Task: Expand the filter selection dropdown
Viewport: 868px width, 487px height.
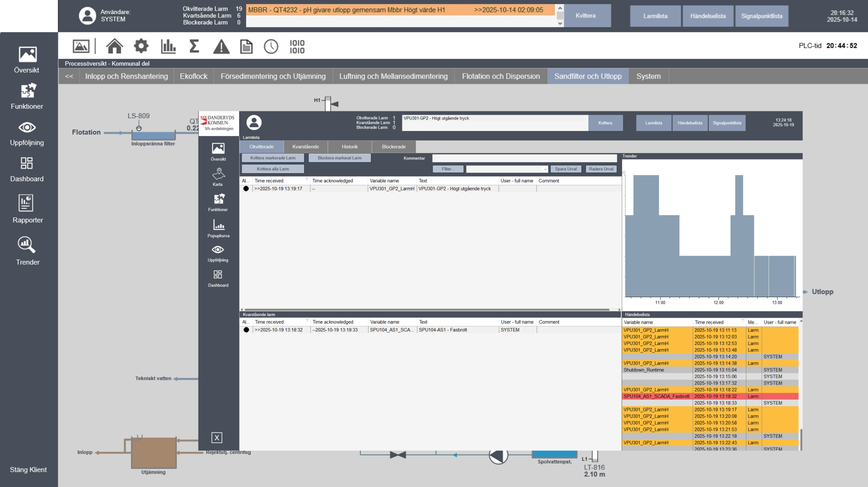Action: pos(545,169)
